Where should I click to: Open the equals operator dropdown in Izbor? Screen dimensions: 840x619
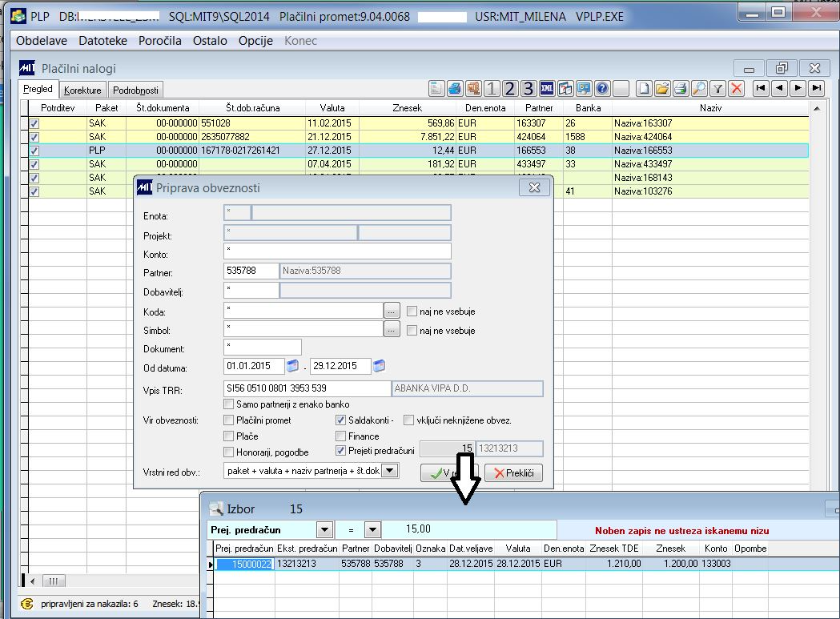click(372, 530)
